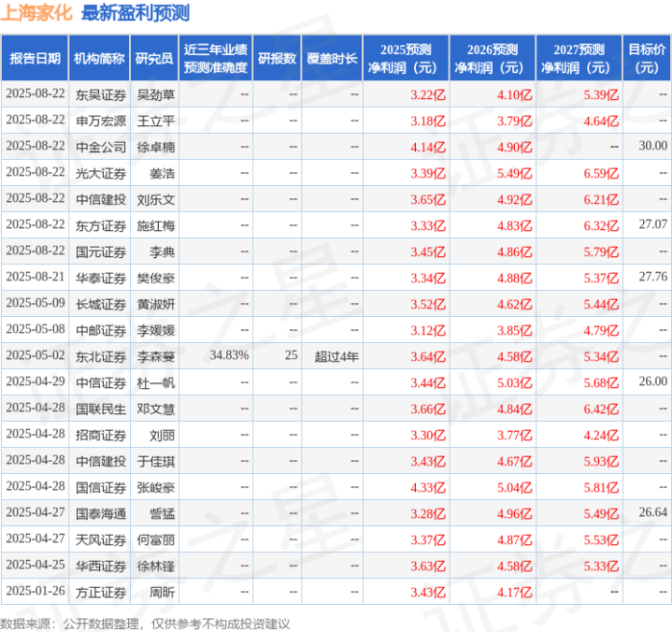Screen dimensions: 672x632
Task: Click analyst name 姜浩
Action: click(162, 173)
